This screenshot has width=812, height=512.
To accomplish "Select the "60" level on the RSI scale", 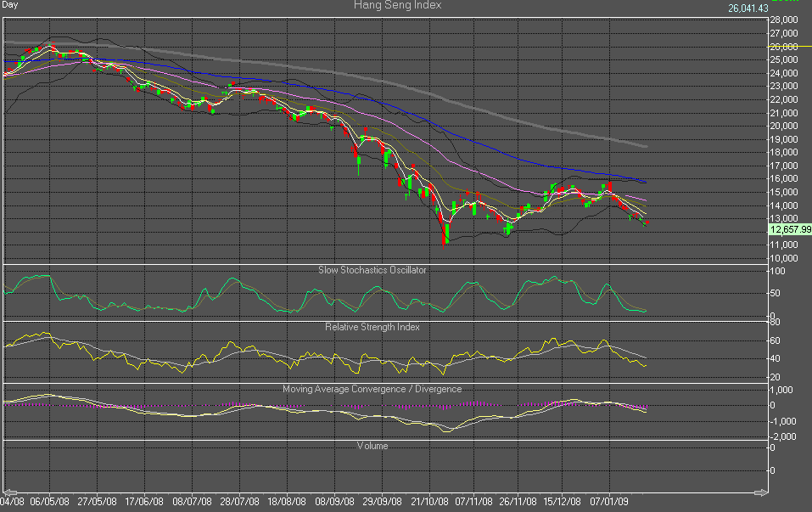I will (776, 340).
